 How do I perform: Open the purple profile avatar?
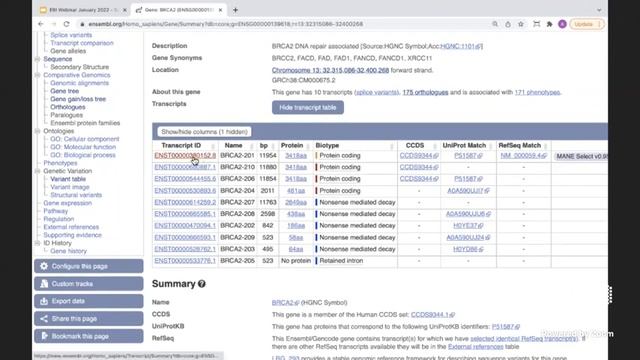coord(562,24)
